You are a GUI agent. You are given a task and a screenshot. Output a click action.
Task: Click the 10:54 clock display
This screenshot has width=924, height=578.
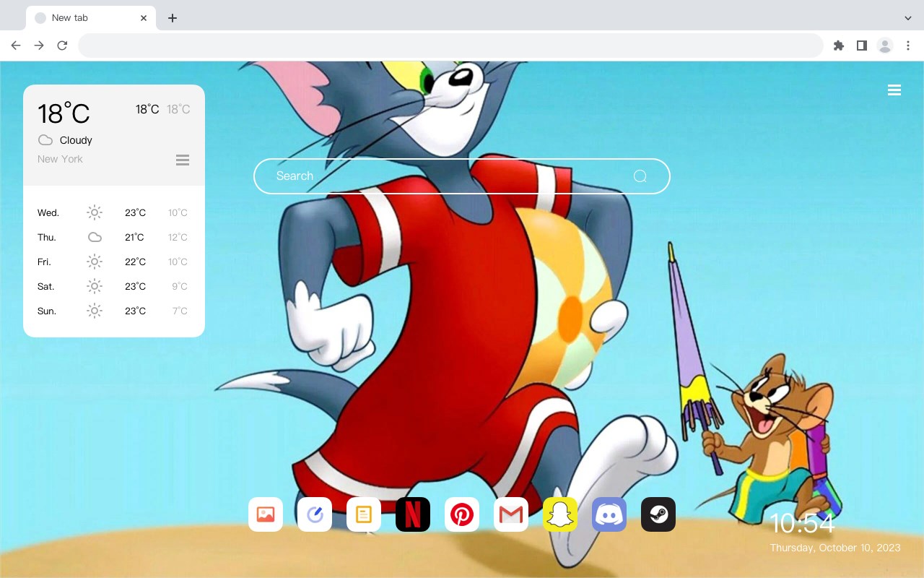(x=802, y=524)
